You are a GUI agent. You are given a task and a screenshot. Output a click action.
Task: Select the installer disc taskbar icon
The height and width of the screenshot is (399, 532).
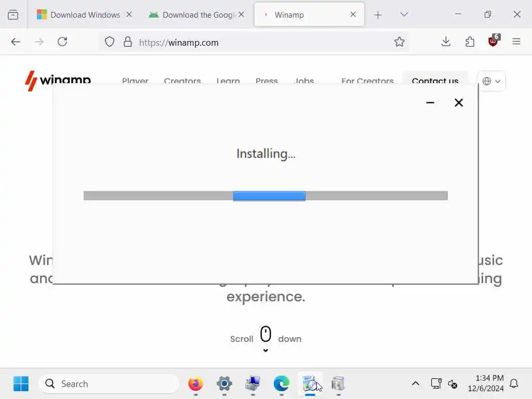[310, 384]
